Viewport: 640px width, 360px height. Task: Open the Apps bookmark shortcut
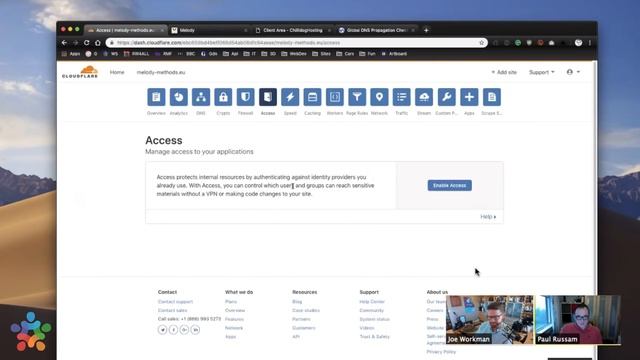71,54
